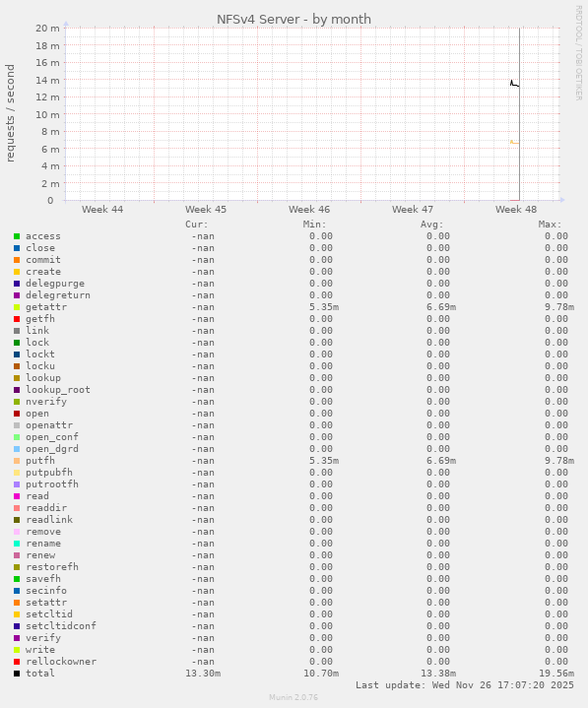Click the 'rellockowner' legend label
The width and height of the screenshot is (588, 708).
point(61,662)
